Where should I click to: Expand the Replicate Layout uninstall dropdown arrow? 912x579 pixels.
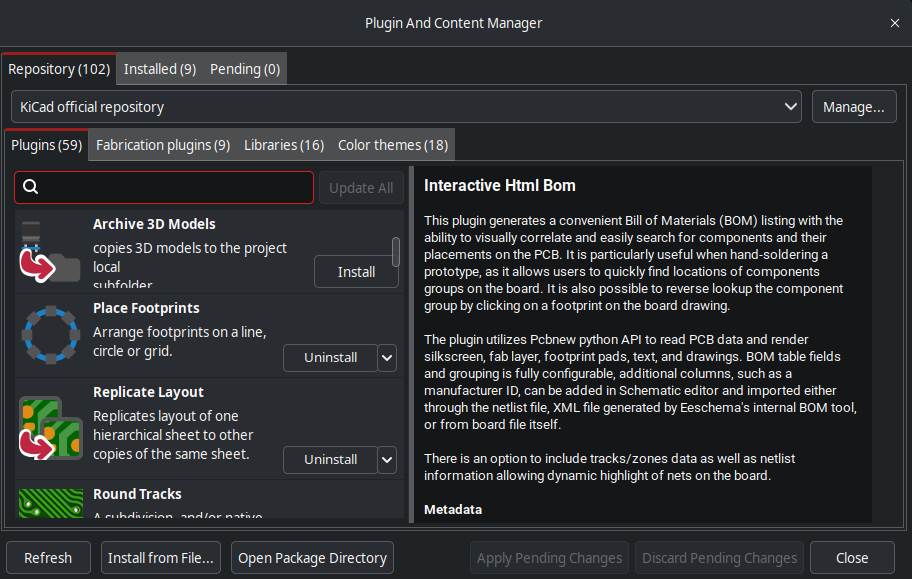pyautogui.click(x=388, y=459)
